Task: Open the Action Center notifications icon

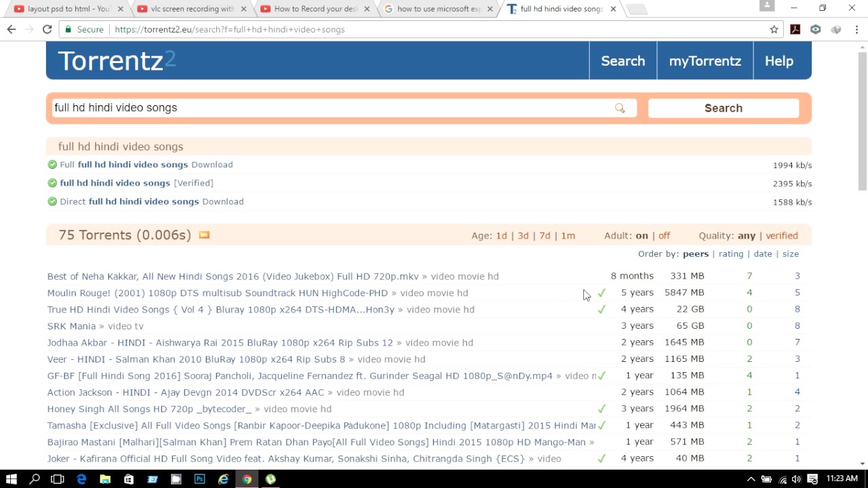Action: click(812, 479)
